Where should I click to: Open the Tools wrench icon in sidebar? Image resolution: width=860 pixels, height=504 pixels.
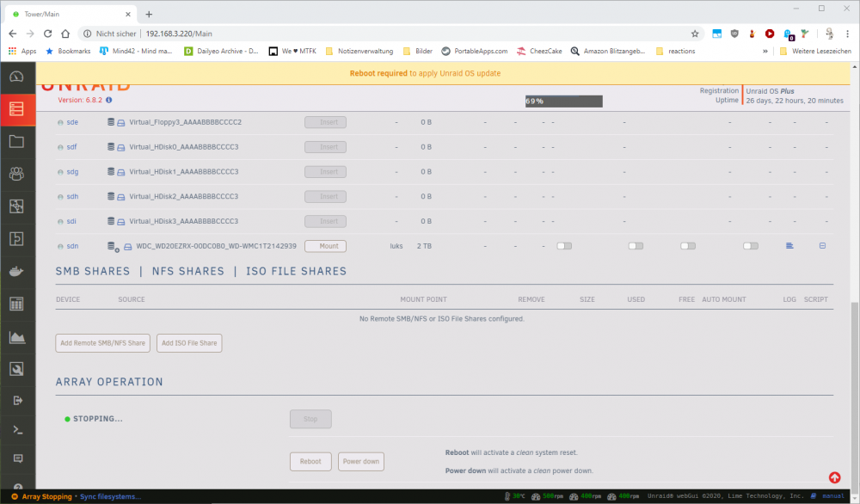point(16,369)
